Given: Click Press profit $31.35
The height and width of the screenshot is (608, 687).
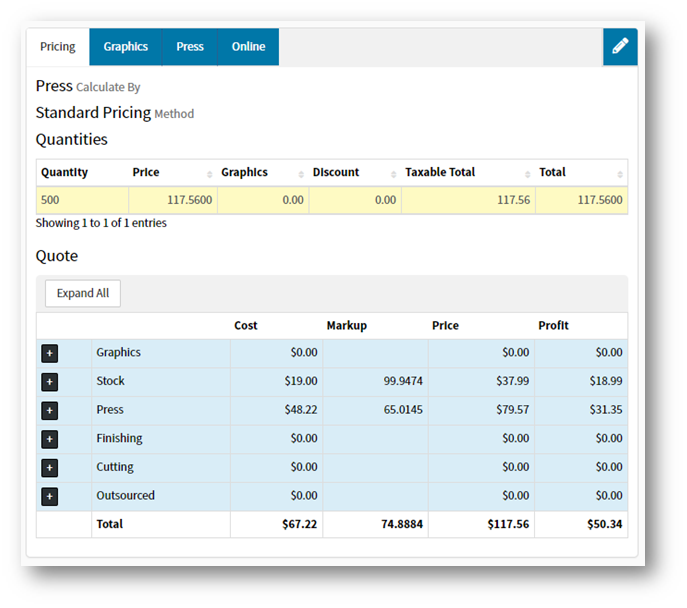Looking at the screenshot, I should [606, 410].
